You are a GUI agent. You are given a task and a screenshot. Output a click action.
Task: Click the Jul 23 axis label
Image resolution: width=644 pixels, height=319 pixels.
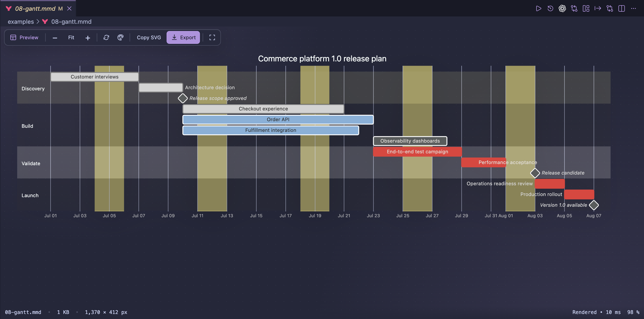click(373, 215)
